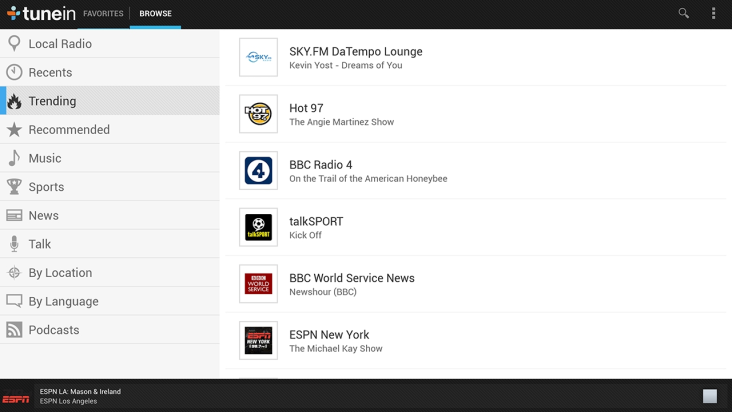Play the BBC Radio 4 station

pyautogui.click(x=476, y=170)
